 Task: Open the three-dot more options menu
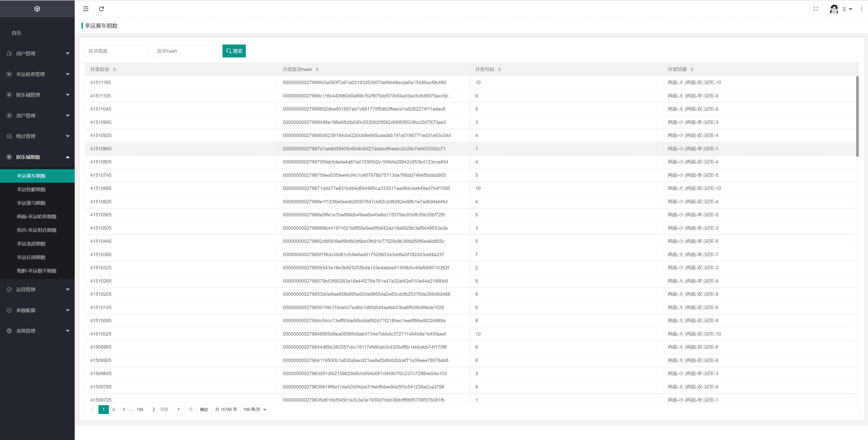[x=861, y=9]
